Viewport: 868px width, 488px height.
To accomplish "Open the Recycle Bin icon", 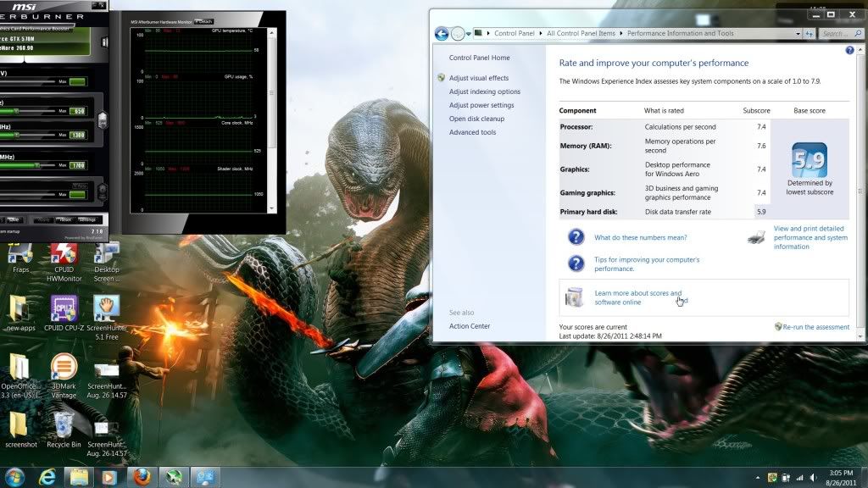I will (64, 430).
